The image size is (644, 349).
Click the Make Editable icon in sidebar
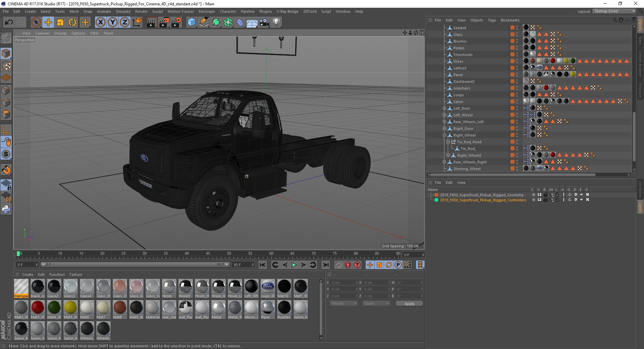[6, 39]
